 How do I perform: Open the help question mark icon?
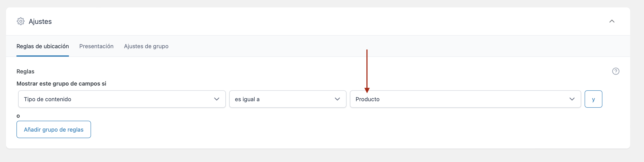pyautogui.click(x=615, y=71)
